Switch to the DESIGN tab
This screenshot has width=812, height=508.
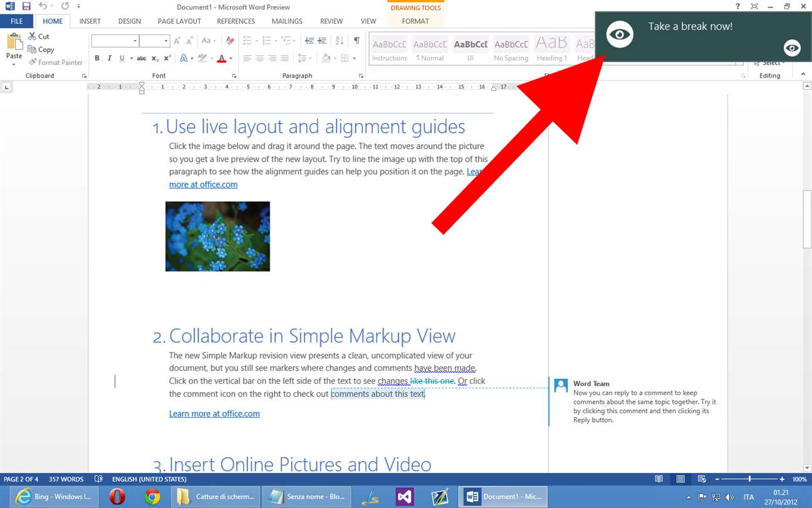coord(130,21)
